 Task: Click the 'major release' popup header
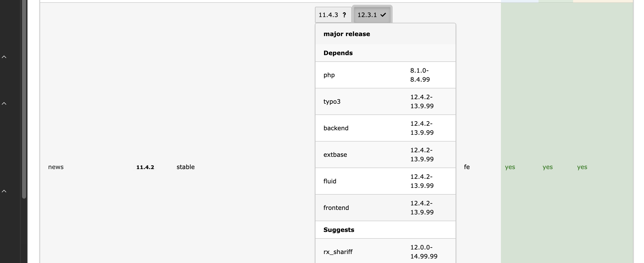[347, 34]
